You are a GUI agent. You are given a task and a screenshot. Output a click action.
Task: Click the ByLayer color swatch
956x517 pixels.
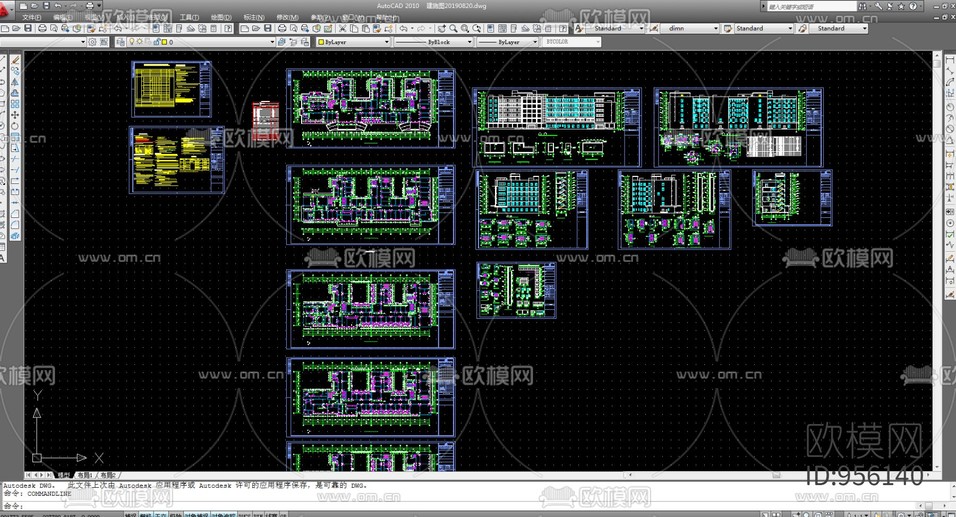[321, 42]
